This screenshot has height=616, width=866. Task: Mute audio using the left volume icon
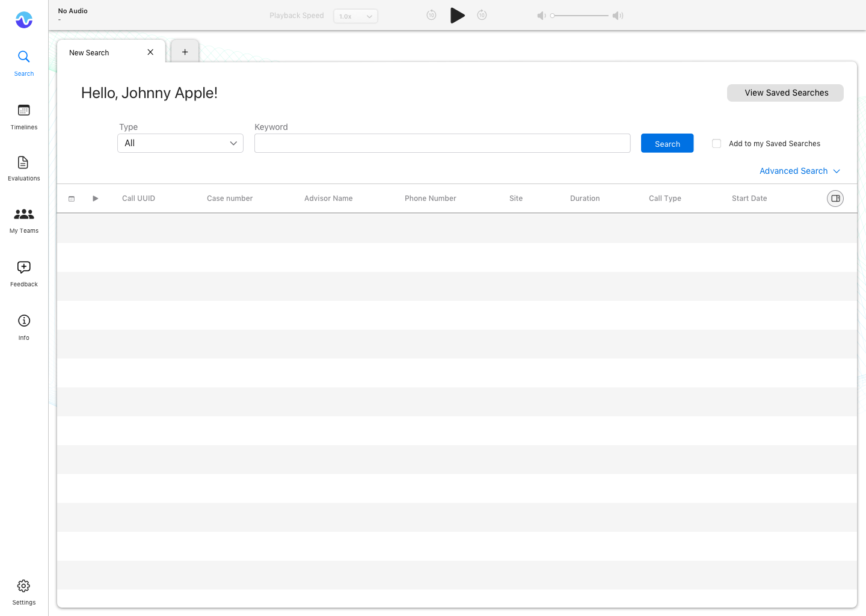click(x=541, y=16)
